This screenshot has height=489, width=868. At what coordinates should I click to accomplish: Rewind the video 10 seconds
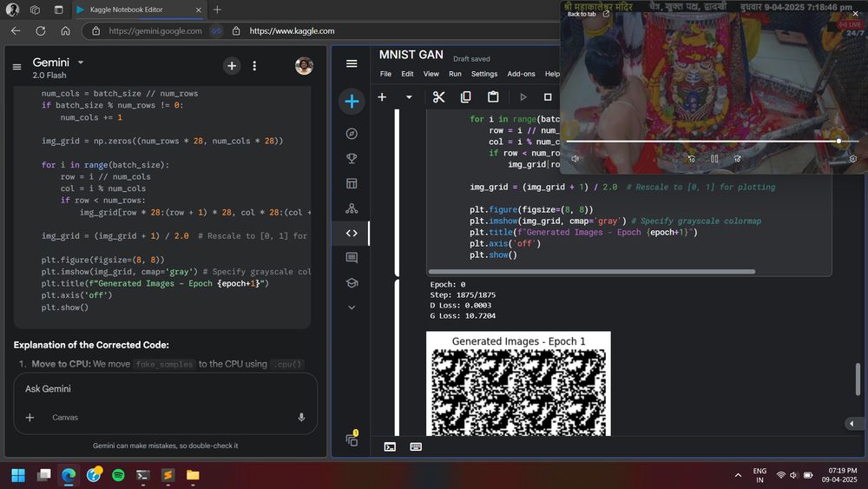click(692, 158)
